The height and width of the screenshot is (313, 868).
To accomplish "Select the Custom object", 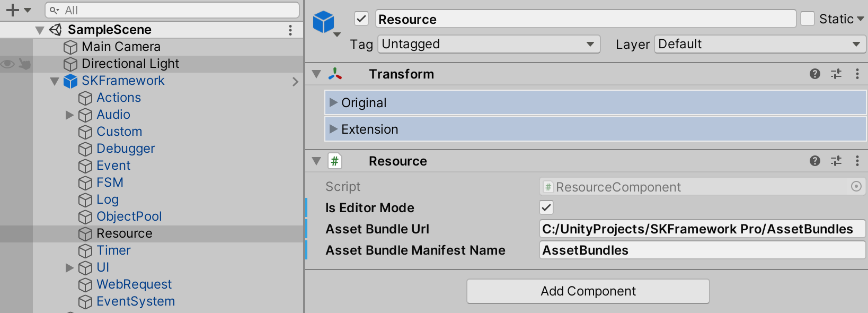I will pos(119,132).
